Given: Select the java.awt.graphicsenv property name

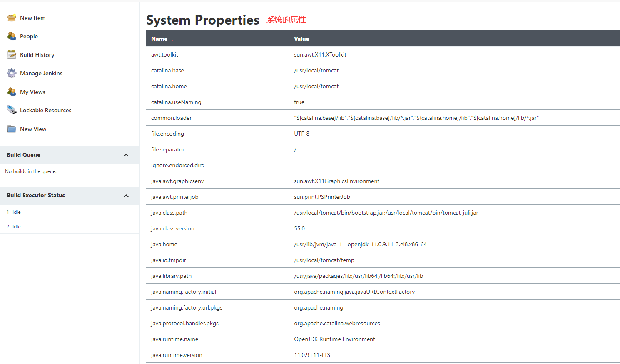Looking at the screenshot, I should [177, 181].
